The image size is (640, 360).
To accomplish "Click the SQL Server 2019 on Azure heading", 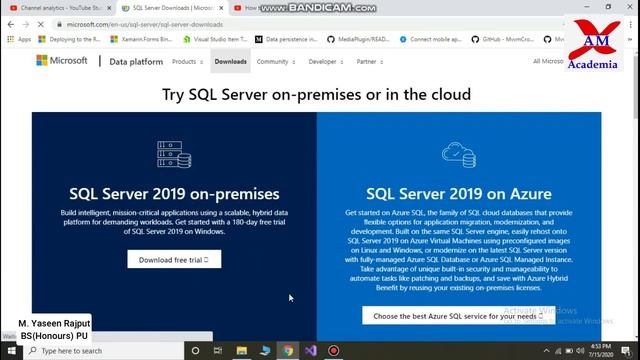I will (459, 194).
